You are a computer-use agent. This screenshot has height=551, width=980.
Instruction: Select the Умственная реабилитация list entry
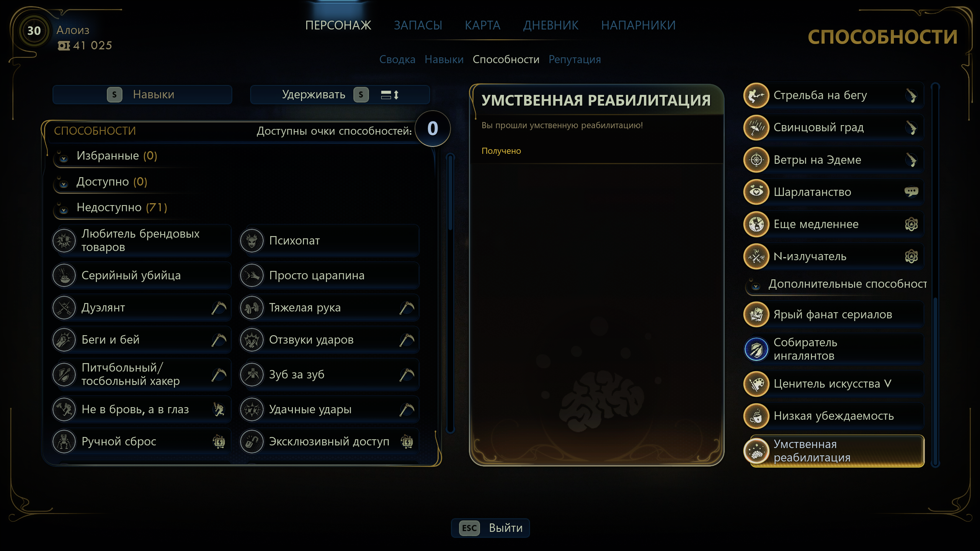coord(834,451)
